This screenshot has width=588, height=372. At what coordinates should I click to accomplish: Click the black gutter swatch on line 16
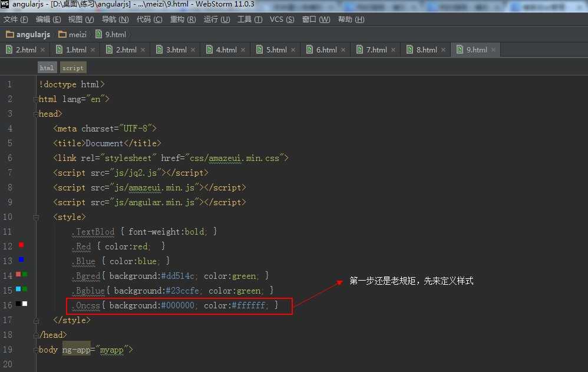(18, 304)
